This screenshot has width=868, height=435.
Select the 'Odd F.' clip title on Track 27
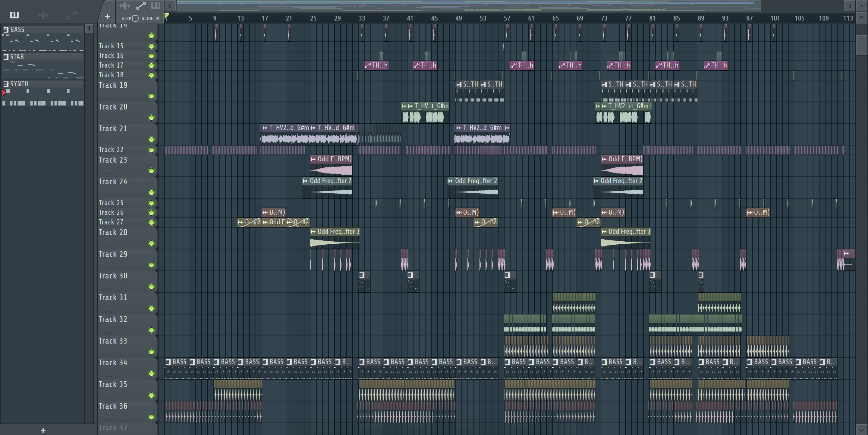click(x=277, y=222)
